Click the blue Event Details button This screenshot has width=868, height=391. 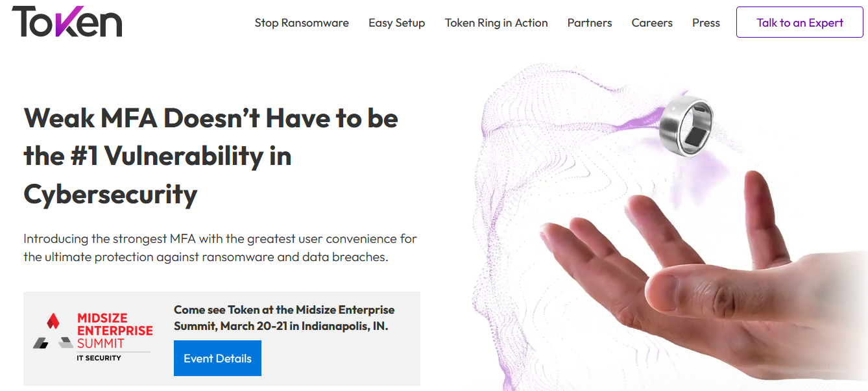click(x=217, y=359)
